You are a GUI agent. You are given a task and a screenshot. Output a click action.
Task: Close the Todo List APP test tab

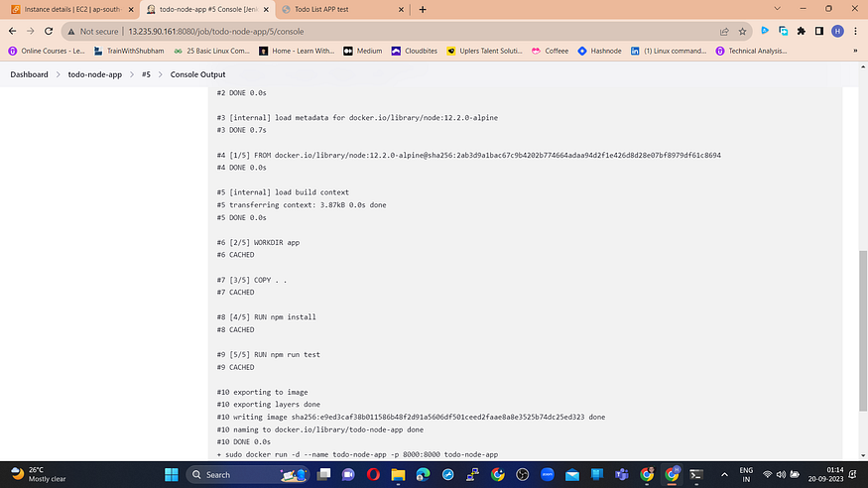(x=401, y=9)
